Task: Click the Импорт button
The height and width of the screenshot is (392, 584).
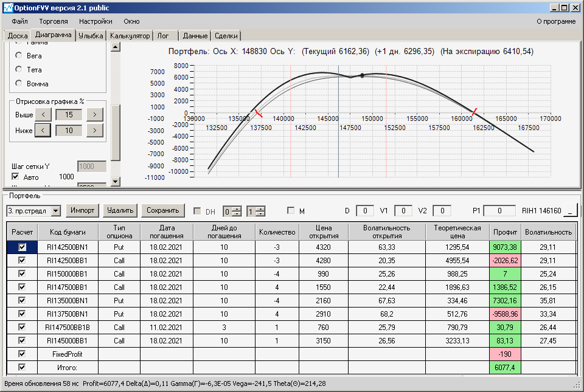Action: tap(82, 211)
